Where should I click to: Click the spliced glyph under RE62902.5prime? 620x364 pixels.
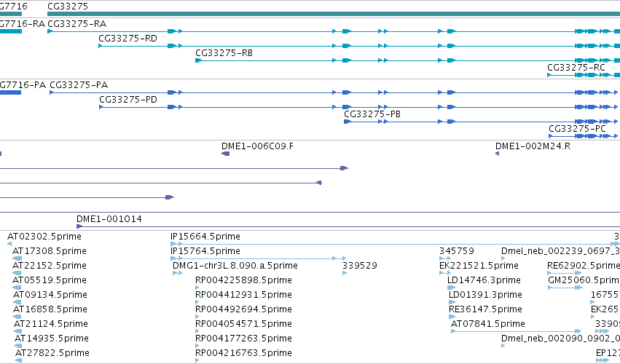pos(564,273)
